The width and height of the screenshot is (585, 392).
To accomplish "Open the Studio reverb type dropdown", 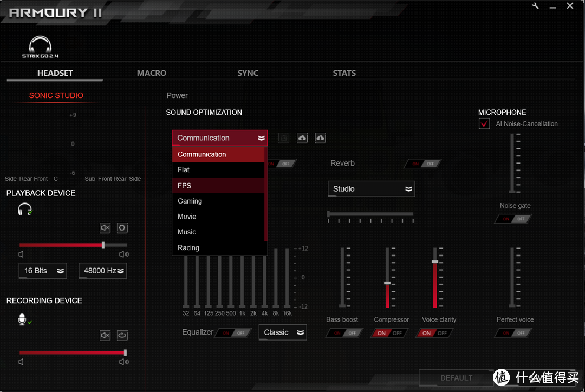I will point(371,189).
